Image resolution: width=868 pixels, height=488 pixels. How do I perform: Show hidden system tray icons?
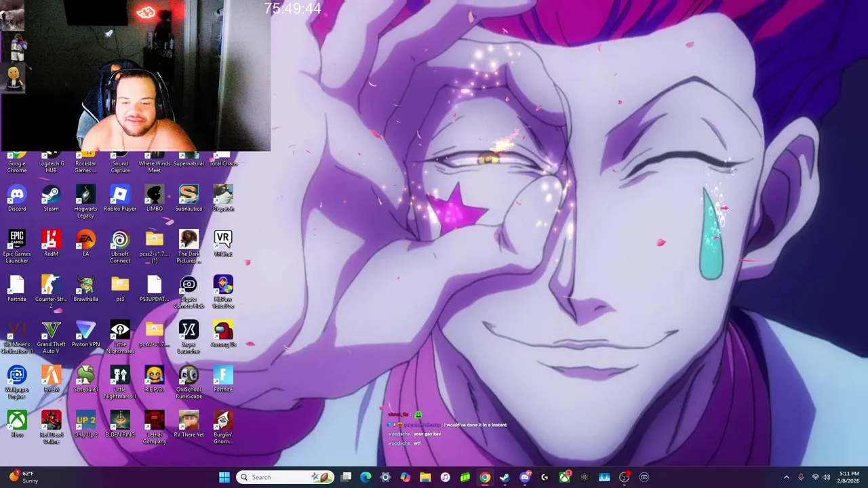point(787,477)
